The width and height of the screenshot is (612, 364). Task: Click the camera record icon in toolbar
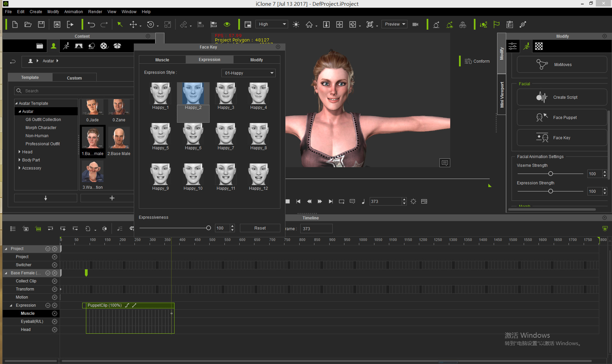(415, 24)
